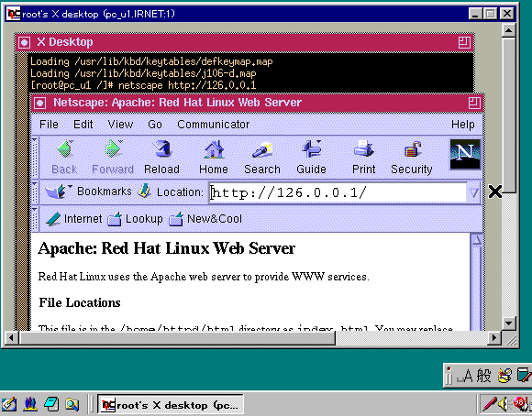The image size is (532, 416).
Task: Click the third quick launch notebook icon
Action: click(51, 404)
